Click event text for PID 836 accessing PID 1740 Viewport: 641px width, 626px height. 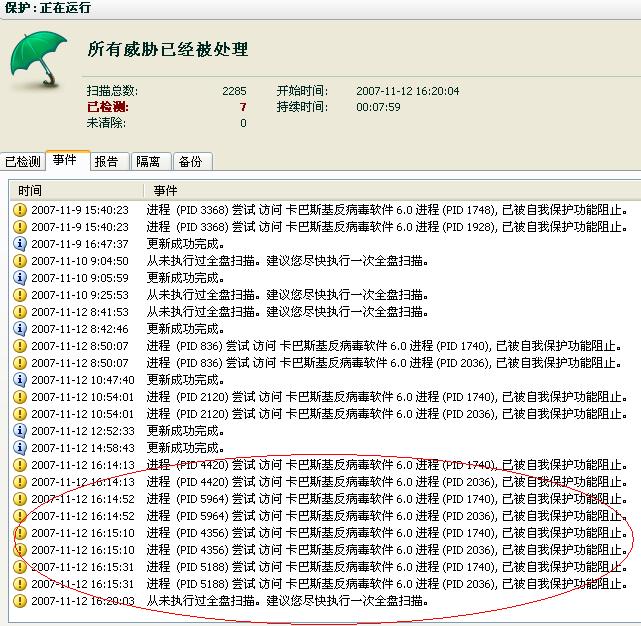(x=384, y=346)
